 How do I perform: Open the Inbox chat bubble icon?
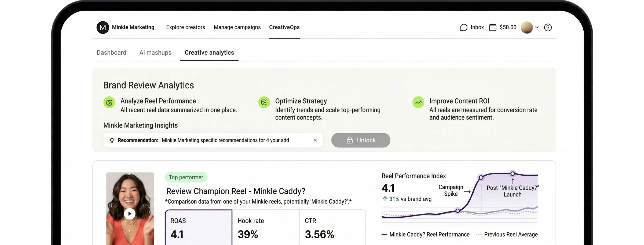point(463,28)
